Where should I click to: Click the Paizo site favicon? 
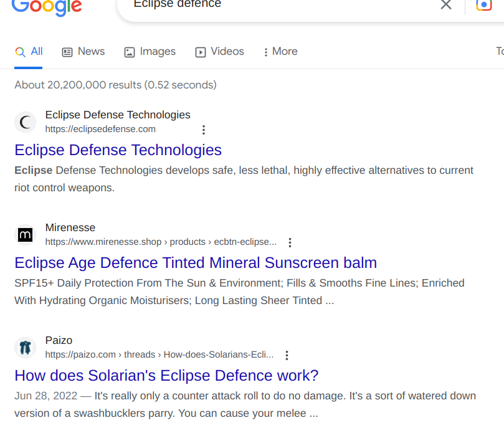(26, 348)
